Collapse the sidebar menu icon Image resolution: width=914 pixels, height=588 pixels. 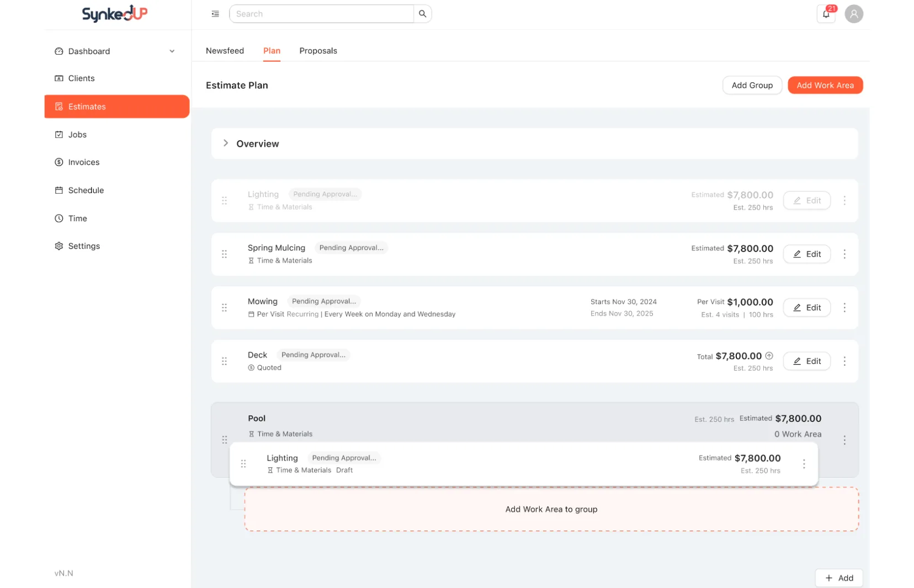pyautogui.click(x=215, y=14)
